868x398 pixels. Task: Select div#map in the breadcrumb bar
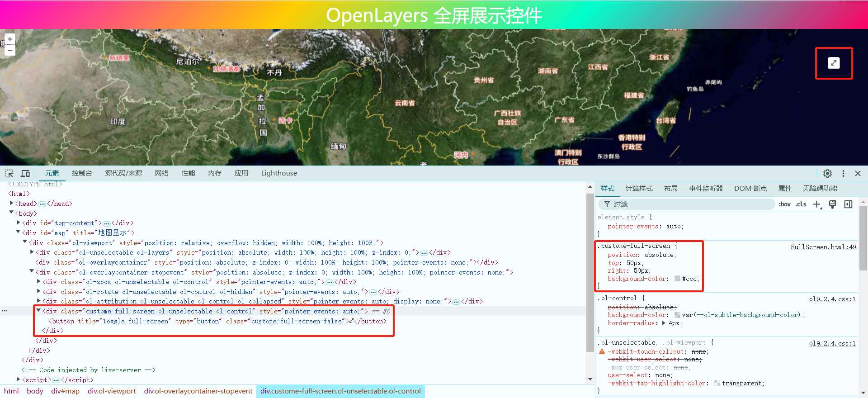(x=65, y=391)
